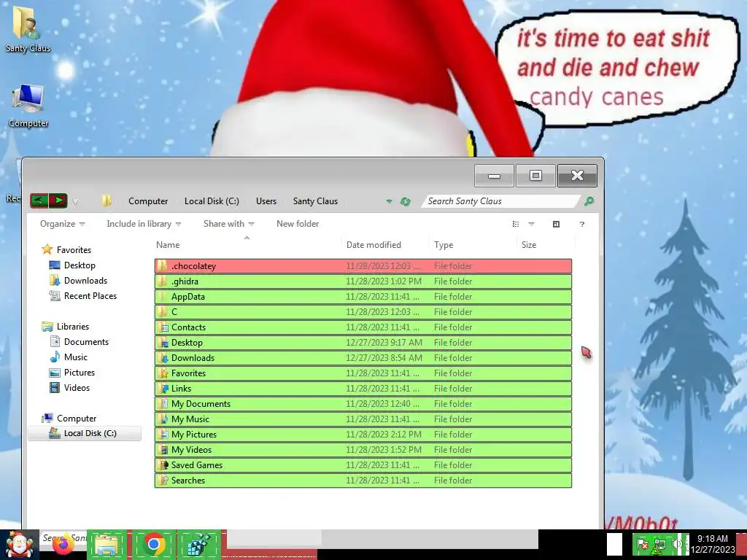Navigate to Users in the breadcrumb
This screenshot has height=560, width=747.
[x=266, y=201]
